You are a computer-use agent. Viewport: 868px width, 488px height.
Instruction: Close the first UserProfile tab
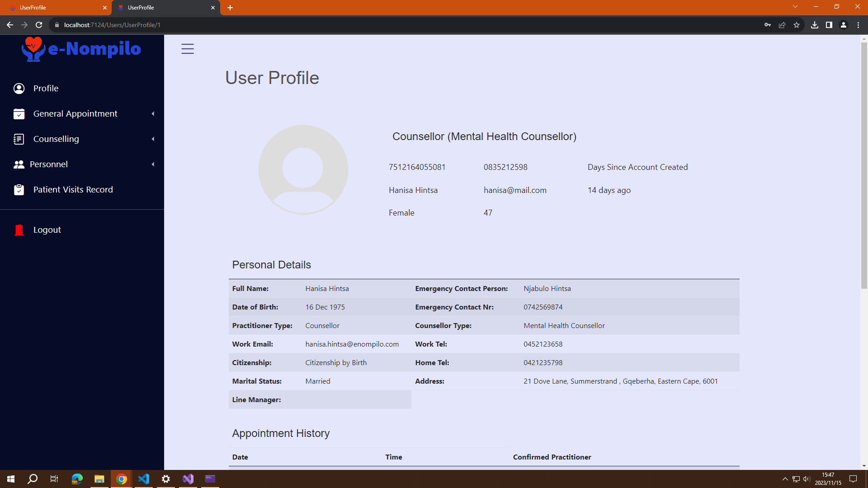(105, 8)
